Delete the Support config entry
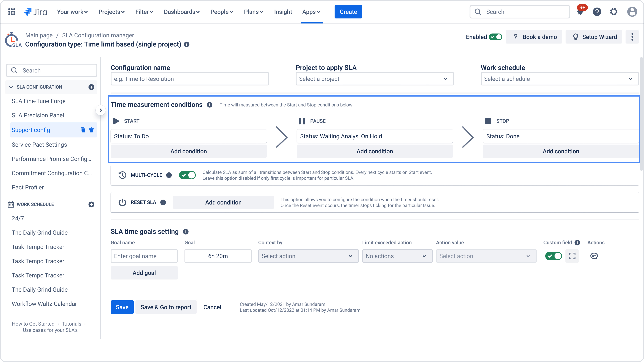 tap(91, 130)
